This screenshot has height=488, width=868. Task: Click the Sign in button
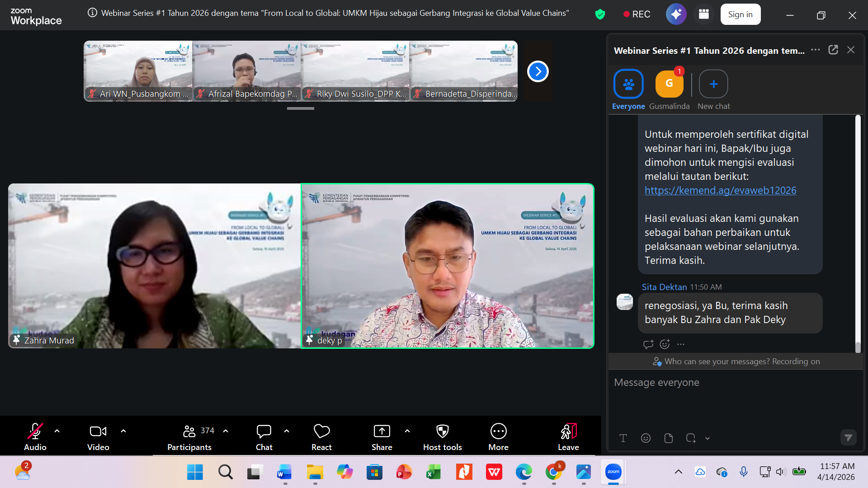tap(740, 14)
